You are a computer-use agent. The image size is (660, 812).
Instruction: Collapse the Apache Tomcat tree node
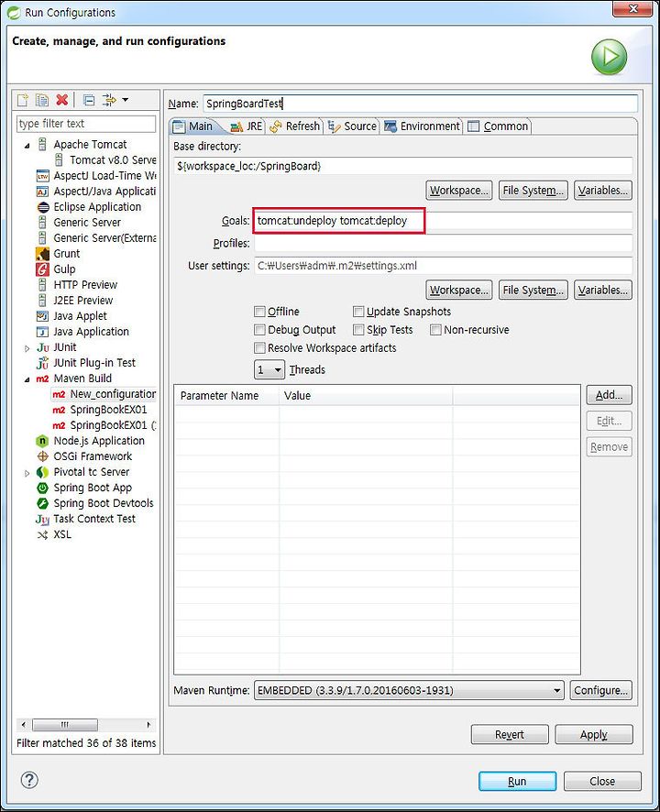[27, 146]
